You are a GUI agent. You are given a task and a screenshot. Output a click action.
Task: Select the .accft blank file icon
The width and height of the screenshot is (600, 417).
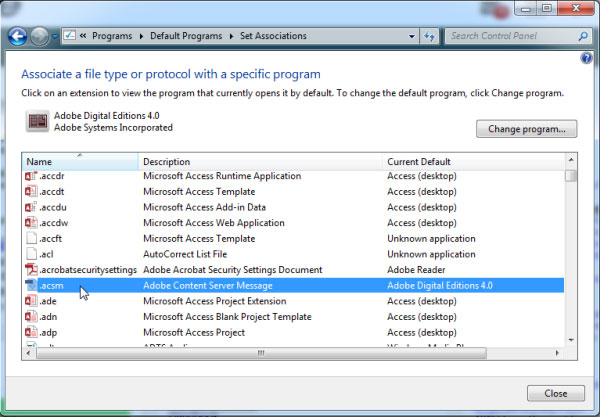[x=31, y=238]
